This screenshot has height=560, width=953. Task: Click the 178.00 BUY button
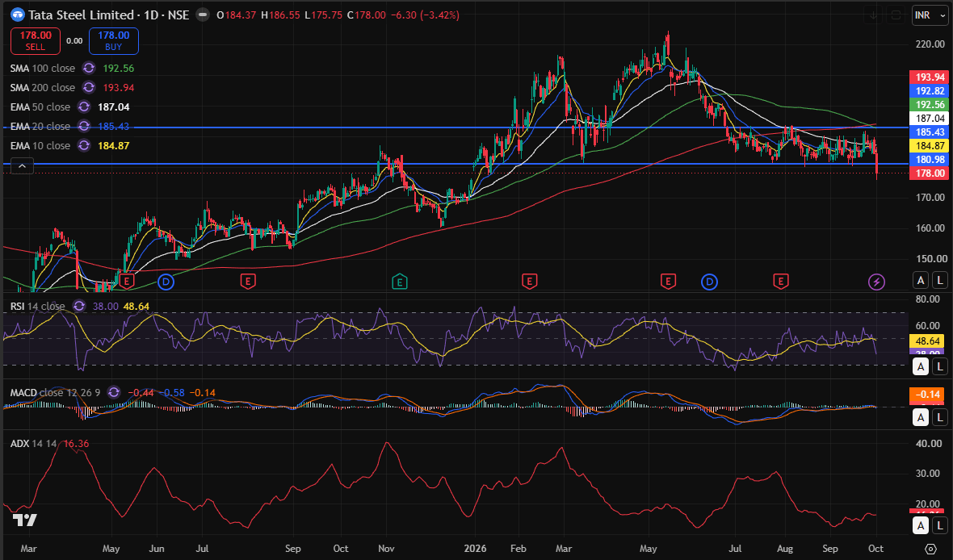click(114, 40)
